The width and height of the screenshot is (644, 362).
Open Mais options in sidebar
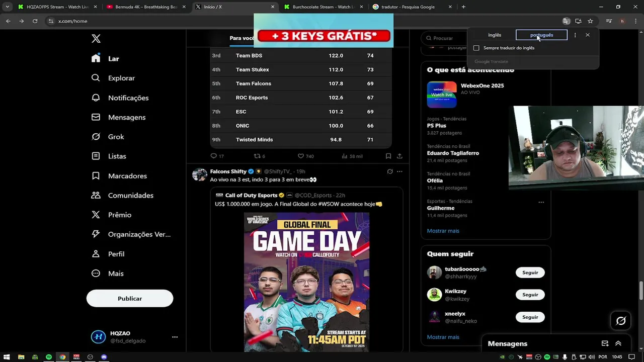pyautogui.click(x=107, y=274)
